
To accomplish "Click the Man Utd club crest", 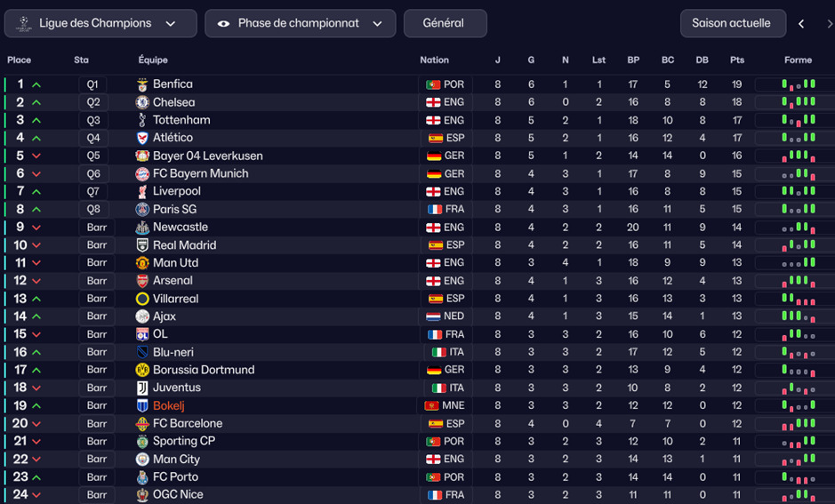I will [x=142, y=263].
